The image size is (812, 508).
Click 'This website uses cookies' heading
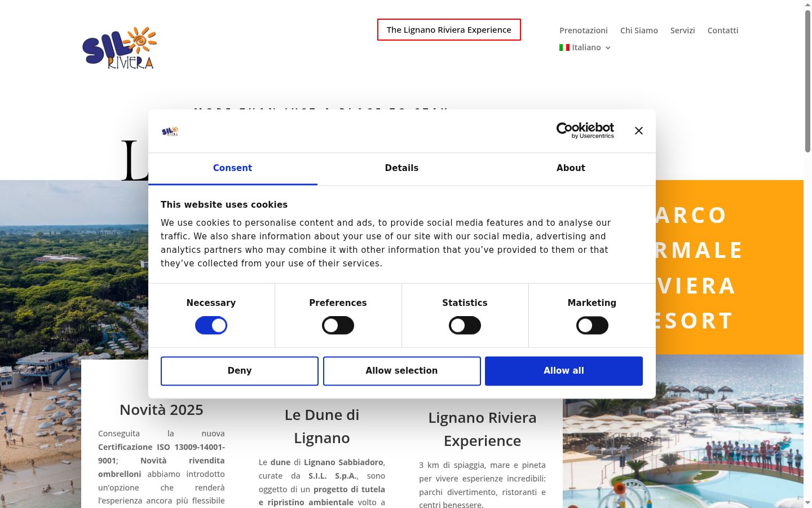click(x=224, y=205)
